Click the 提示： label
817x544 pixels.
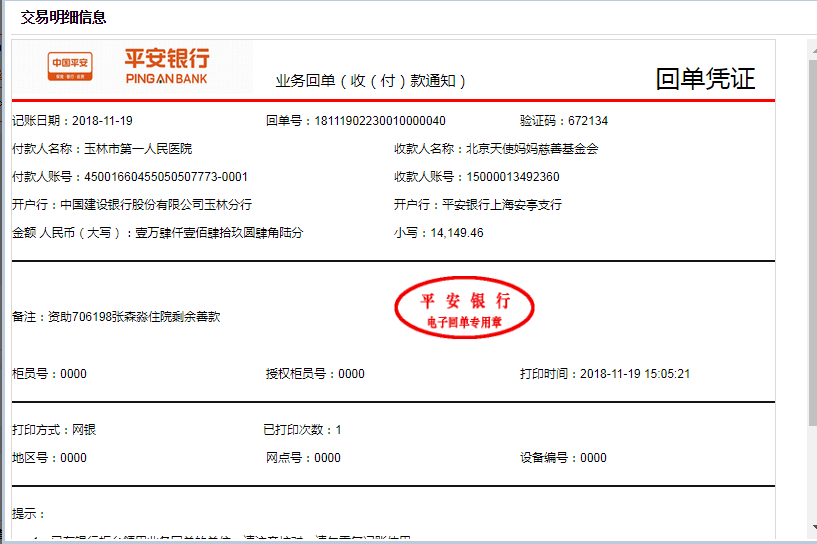[x=28, y=514]
